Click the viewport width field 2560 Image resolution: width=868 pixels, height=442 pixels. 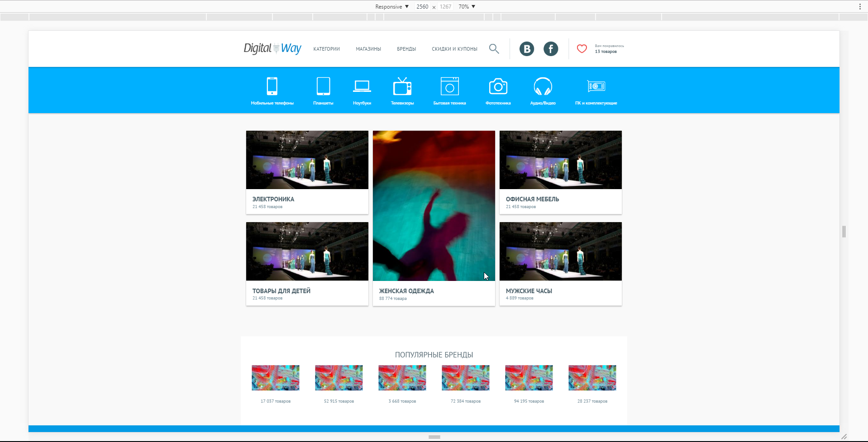point(422,7)
